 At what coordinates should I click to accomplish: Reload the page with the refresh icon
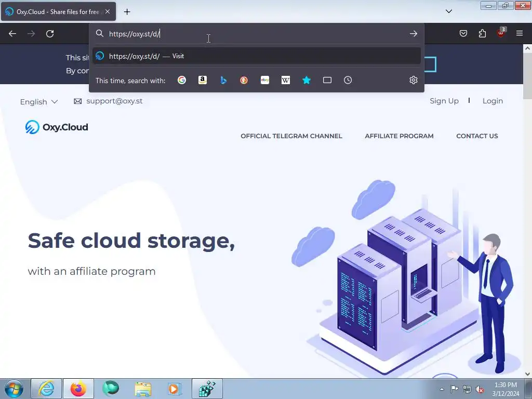click(x=50, y=34)
